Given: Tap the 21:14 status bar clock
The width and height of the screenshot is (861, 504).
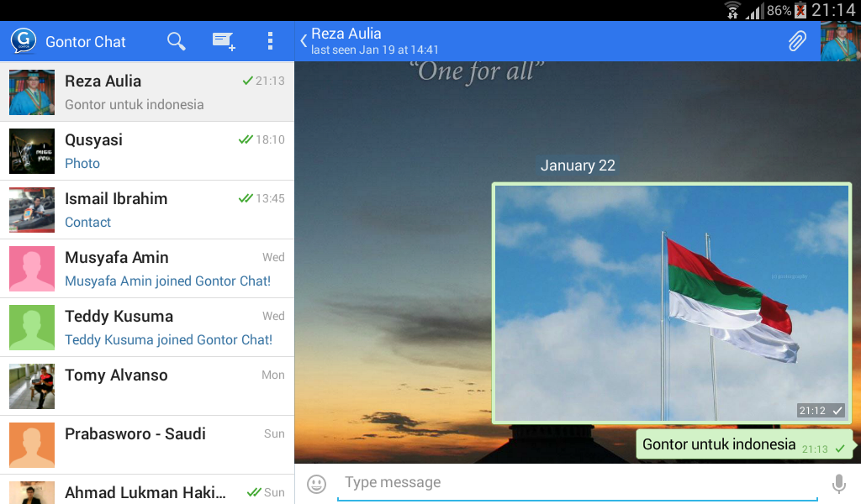Looking at the screenshot, I should (x=833, y=10).
